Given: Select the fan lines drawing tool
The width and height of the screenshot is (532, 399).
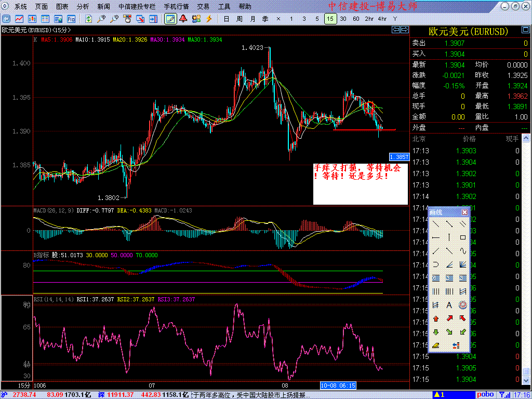Looking at the screenshot, I should click(462, 264).
